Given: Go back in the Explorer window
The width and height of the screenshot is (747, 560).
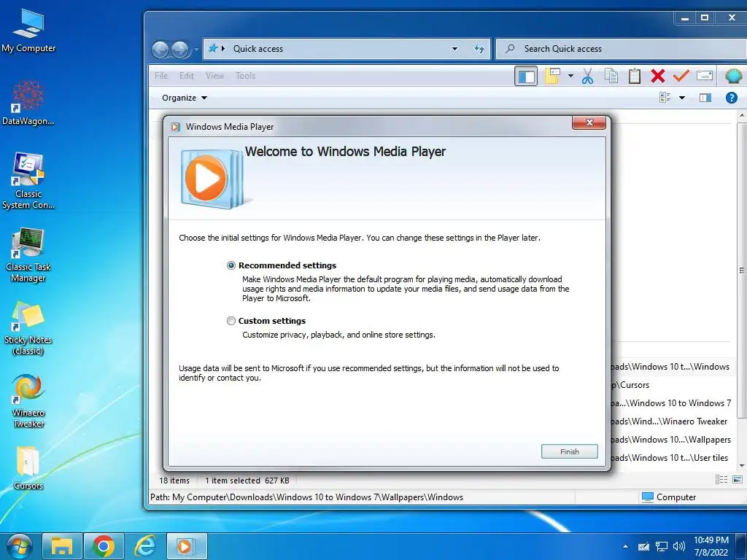Looking at the screenshot, I should [x=160, y=49].
